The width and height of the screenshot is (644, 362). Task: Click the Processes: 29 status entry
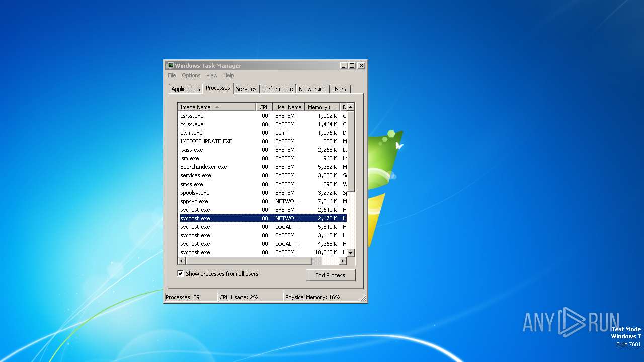(x=191, y=297)
